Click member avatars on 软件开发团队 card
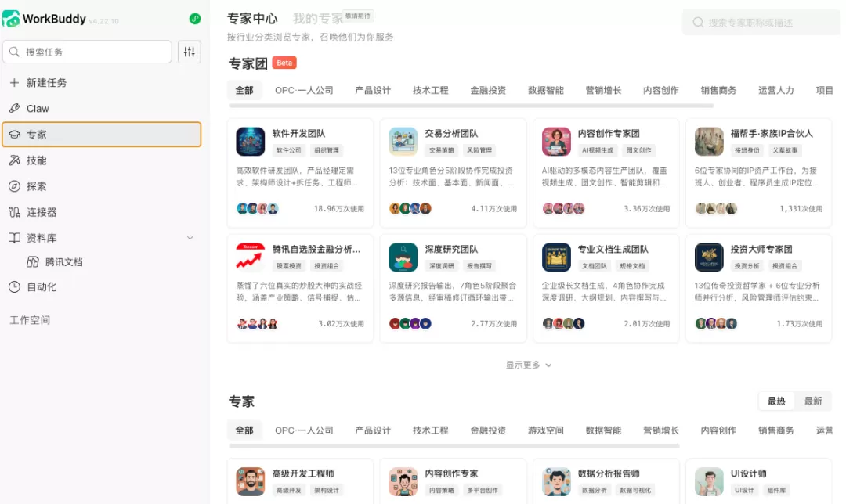Viewport: 846px width, 504px height. coord(258,209)
